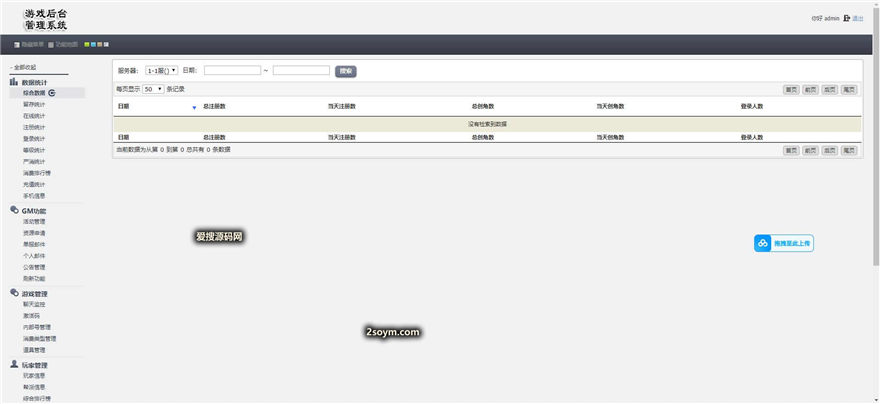Click the 数据统计 bar chart icon
This screenshot has width=880, height=404.
point(14,82)
